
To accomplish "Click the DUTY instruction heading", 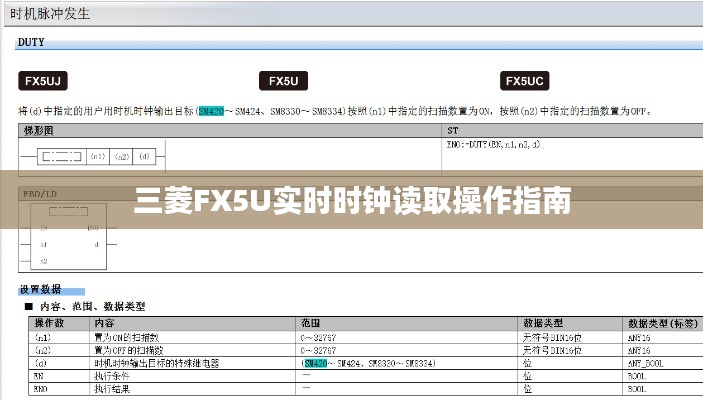I will [31, 42].
